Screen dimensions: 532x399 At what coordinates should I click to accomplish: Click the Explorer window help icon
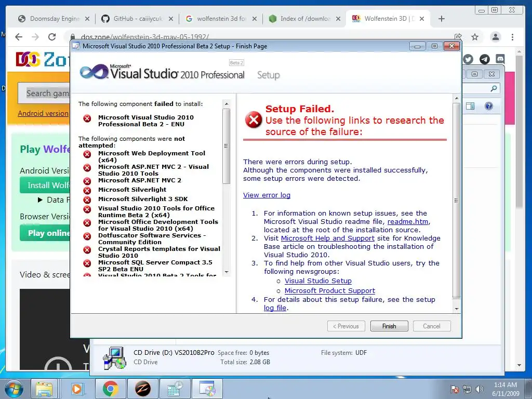(488, 106)
